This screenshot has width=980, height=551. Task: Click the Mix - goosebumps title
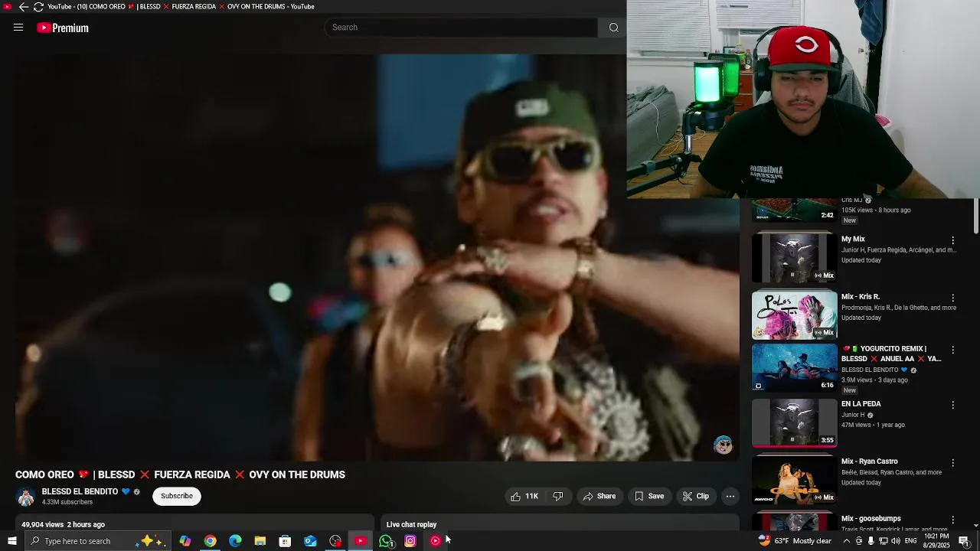point(871,519)
